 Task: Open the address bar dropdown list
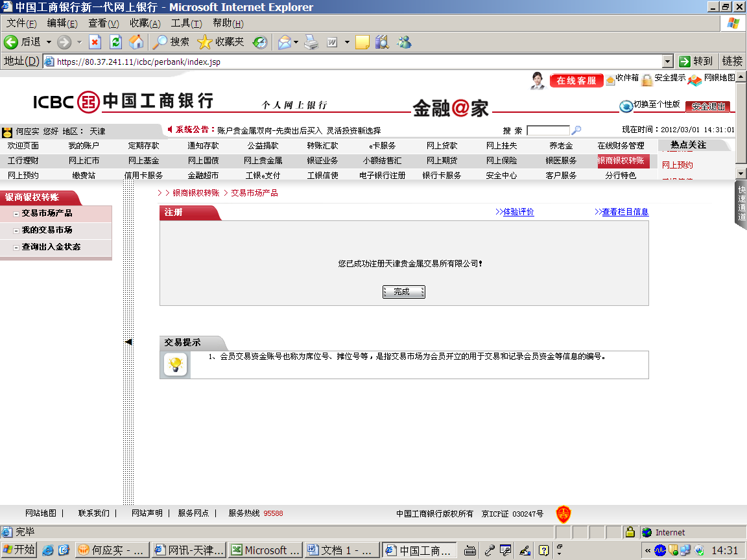667,62
